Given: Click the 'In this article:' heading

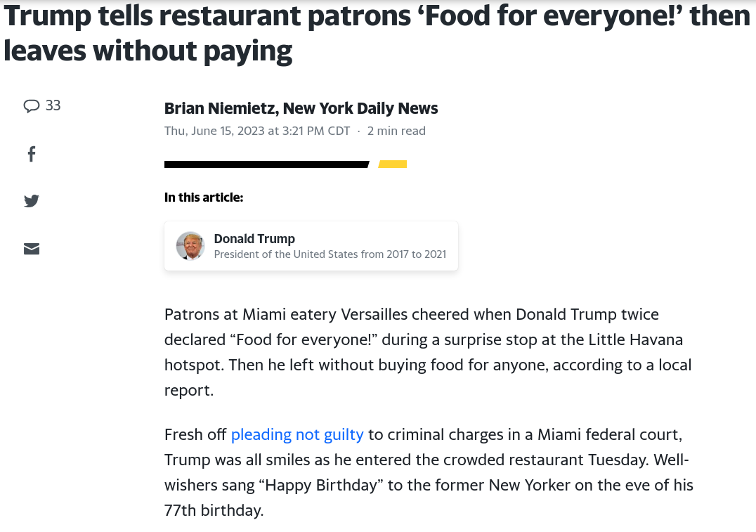Looking at the screenshot, I should pyautogui.click(x=204, y=197).
